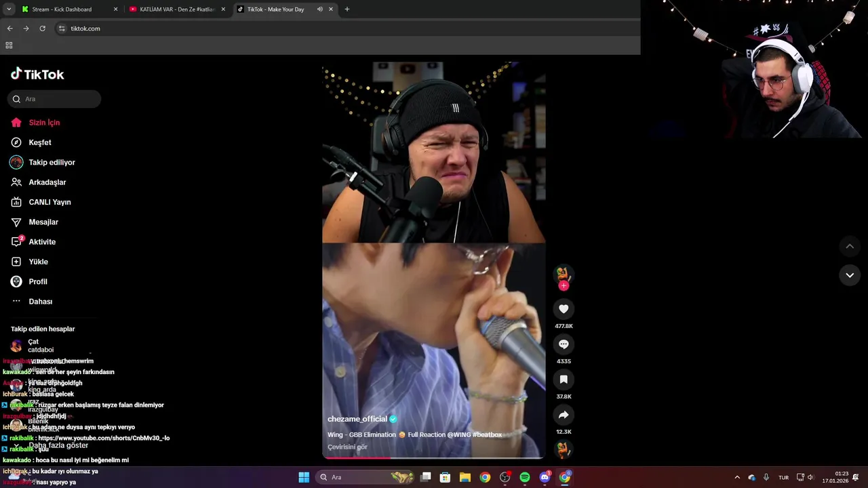Open the spinning sound disc below share

[x=564, y=449]
